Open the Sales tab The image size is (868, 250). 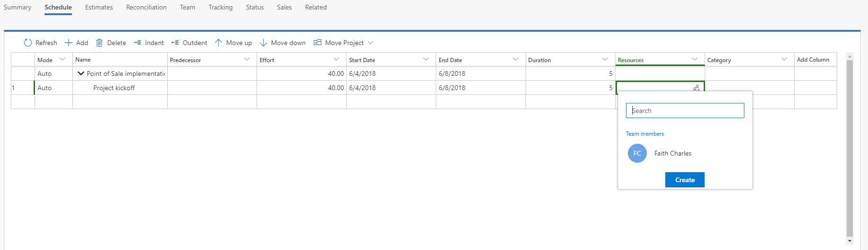pyautogui.click(x=285, y=7)
